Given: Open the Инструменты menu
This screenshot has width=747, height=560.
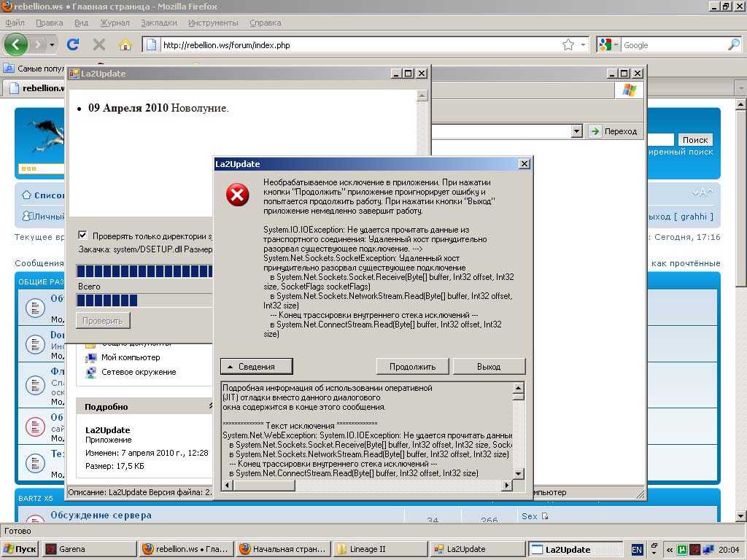Looking at the screenshot, I should tap(213, 23).
